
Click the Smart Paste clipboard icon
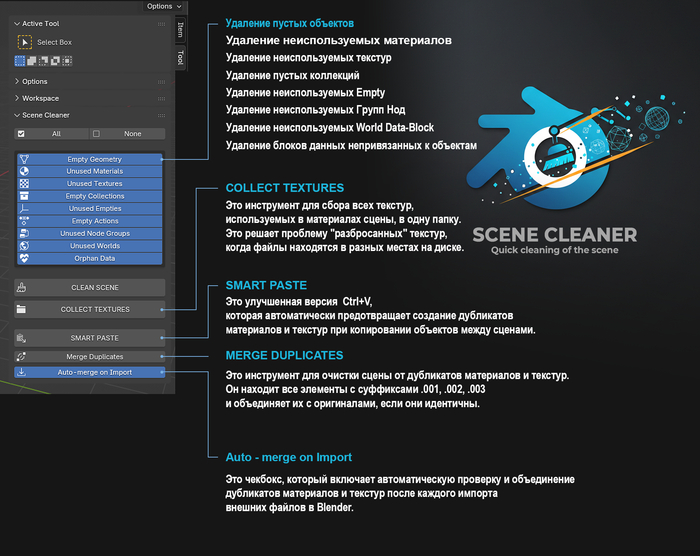click(x=21, y=338)
